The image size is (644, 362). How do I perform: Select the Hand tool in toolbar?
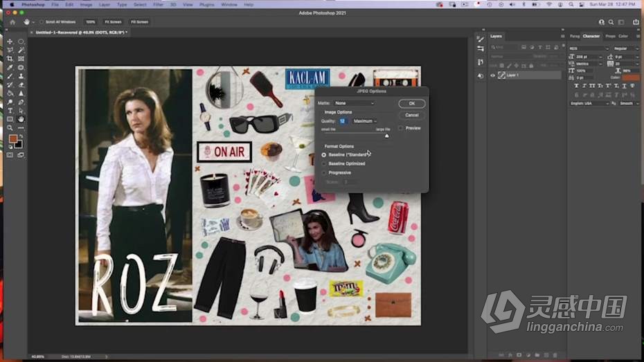[21, 119]
